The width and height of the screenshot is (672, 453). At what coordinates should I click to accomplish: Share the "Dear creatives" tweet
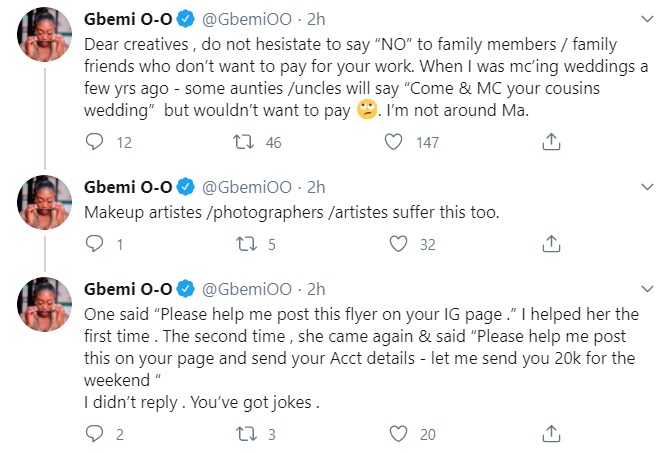click(x=549, y=142)
